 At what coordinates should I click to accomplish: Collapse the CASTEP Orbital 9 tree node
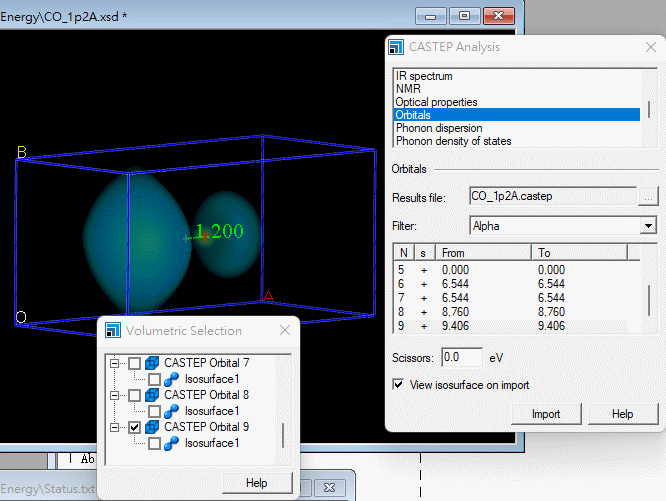point(115,427)
